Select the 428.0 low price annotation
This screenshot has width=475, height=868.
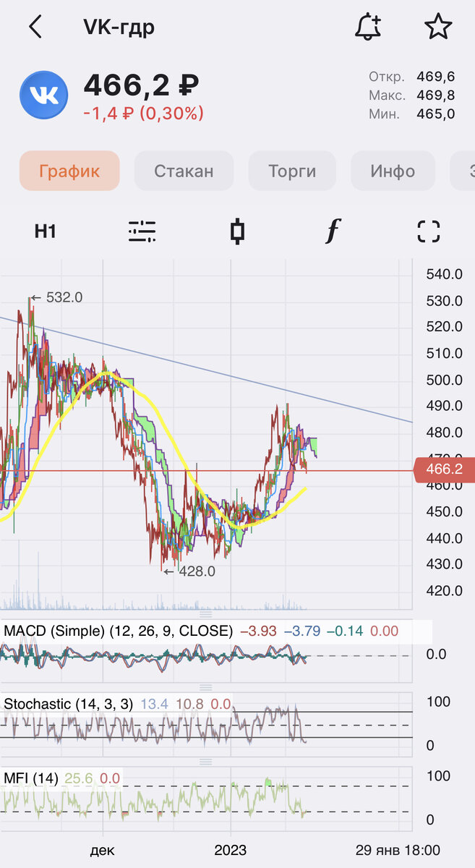(x=189, y=571)
